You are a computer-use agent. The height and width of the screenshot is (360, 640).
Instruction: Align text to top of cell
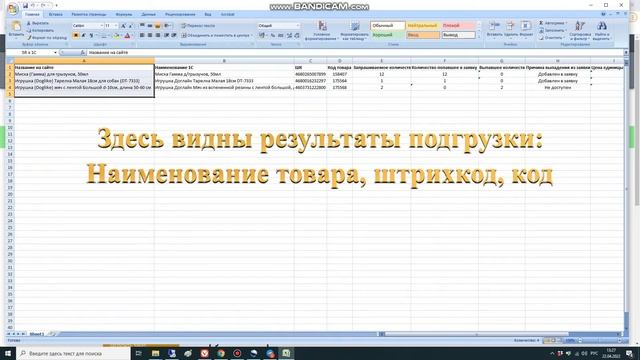[142, 26]
